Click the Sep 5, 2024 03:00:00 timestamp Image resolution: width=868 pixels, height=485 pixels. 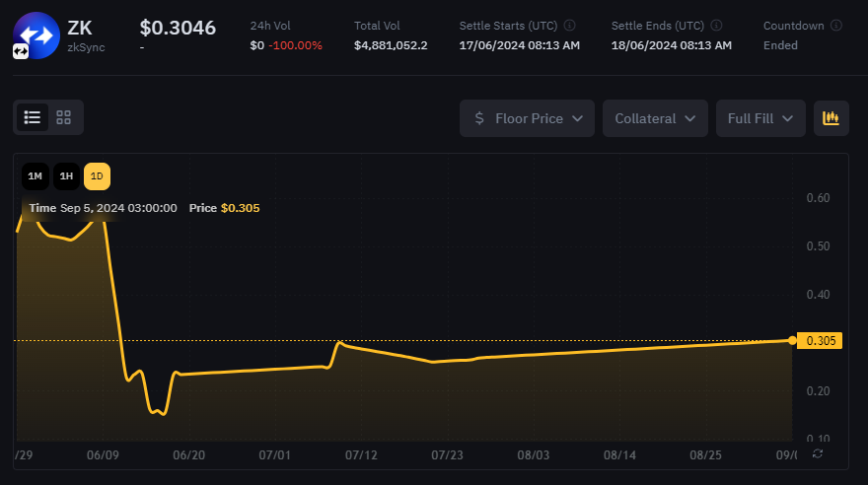click(118, 208)
